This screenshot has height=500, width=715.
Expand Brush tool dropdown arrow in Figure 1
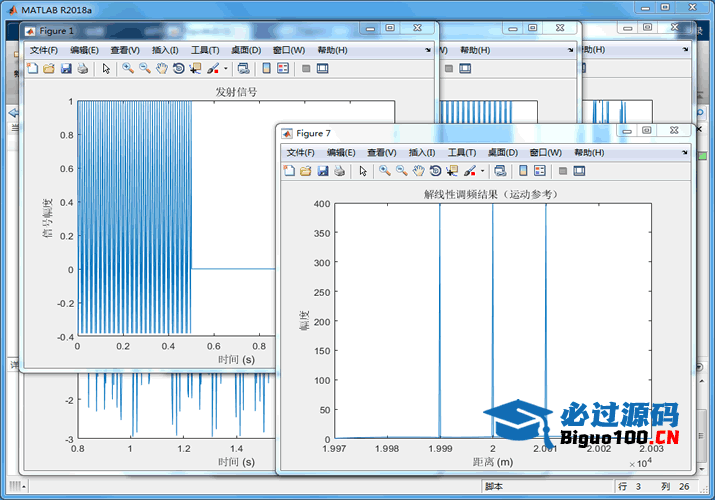(226, 68)
